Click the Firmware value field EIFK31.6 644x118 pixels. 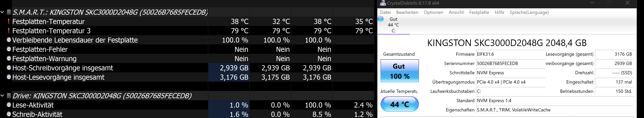510,54
